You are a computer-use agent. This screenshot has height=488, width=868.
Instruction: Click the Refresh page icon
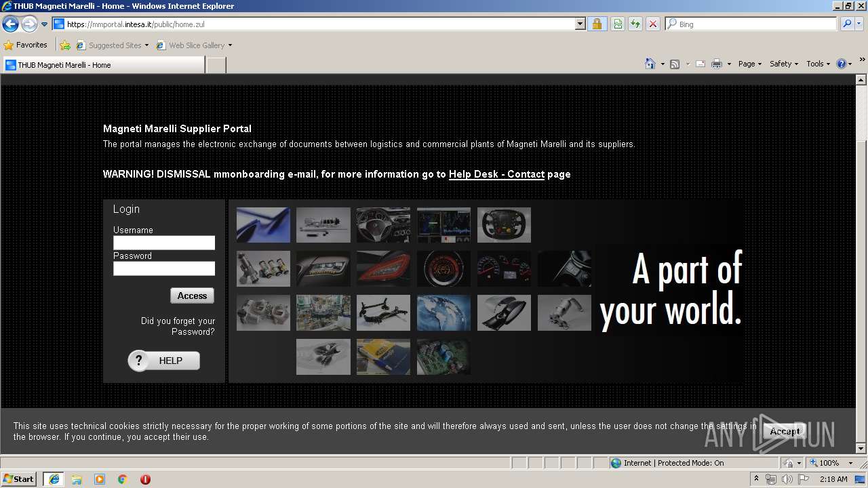point(635,24)
